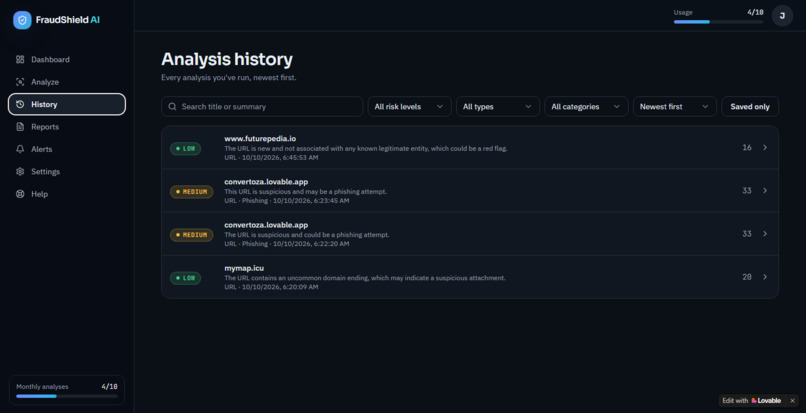Click the Dashboard grid icon
This screenshot has width=806, height=413.
point(20,60)
